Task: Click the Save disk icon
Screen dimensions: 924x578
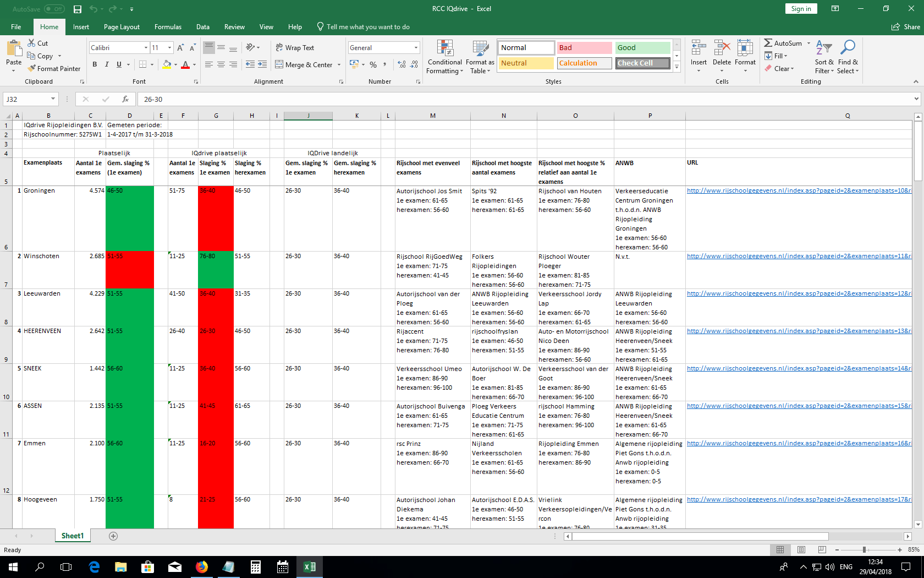Action: click(78, 9)
